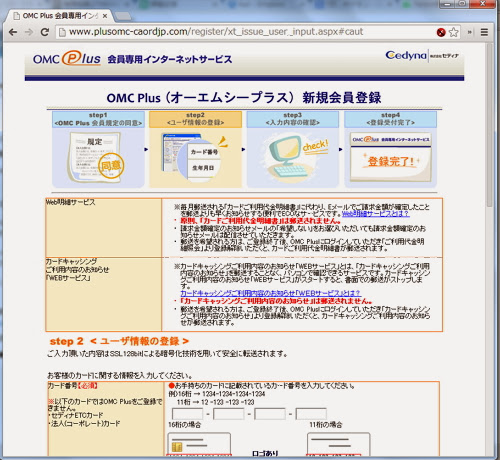
Task: Bookmark page with the star icon
Action: [x=453, y=32]
